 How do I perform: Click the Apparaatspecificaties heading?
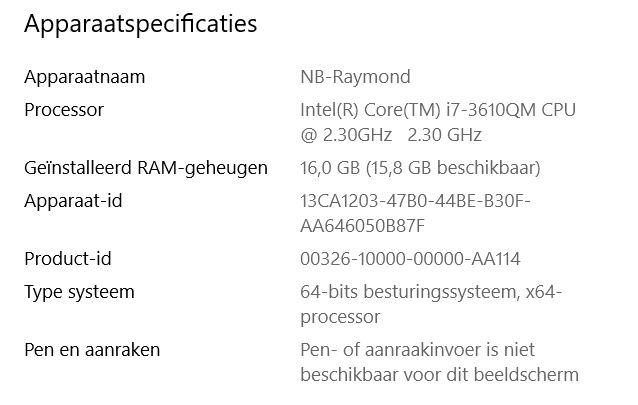point(140,24)
